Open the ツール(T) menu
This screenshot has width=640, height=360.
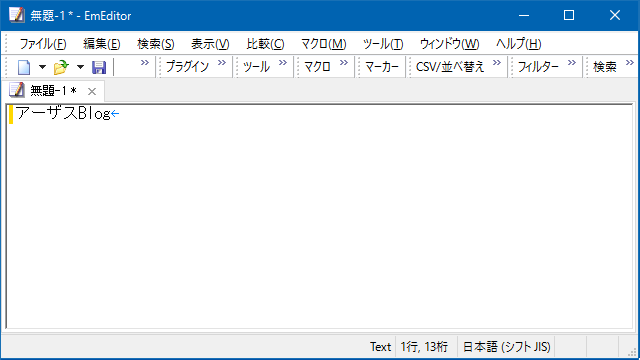pos(383,44)
